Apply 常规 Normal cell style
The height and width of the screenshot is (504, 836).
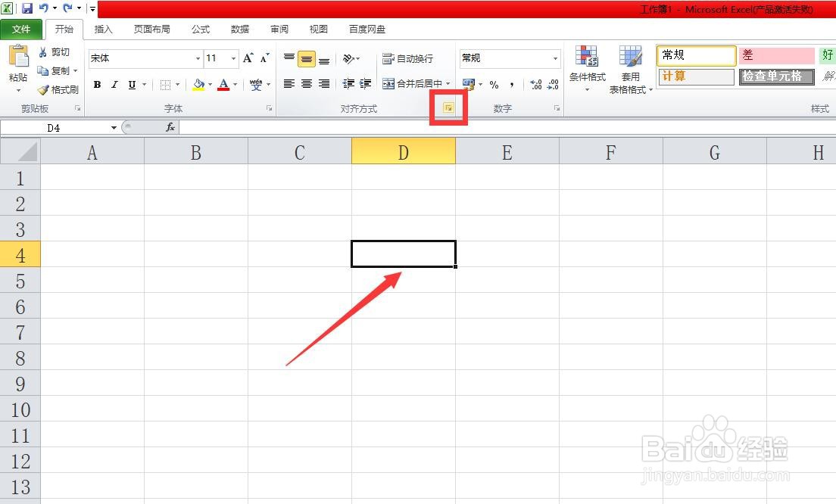697,55
